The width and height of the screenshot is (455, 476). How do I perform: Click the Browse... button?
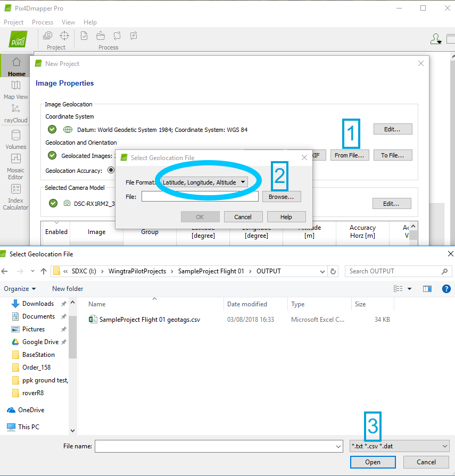click(281, 197)
